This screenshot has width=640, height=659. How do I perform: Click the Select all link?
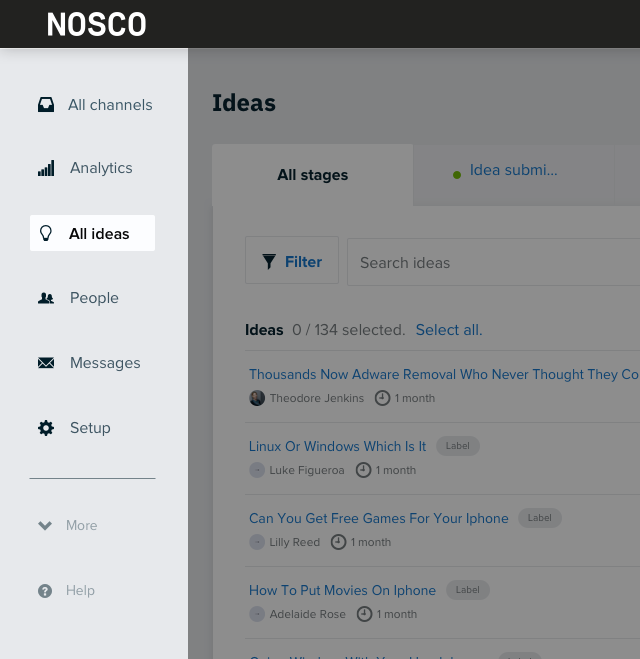(449, 330)
